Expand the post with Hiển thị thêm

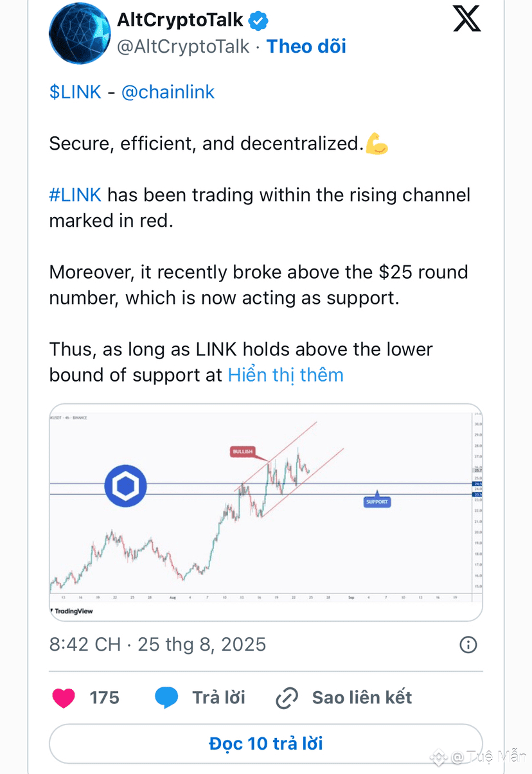[x=286, y=375]
